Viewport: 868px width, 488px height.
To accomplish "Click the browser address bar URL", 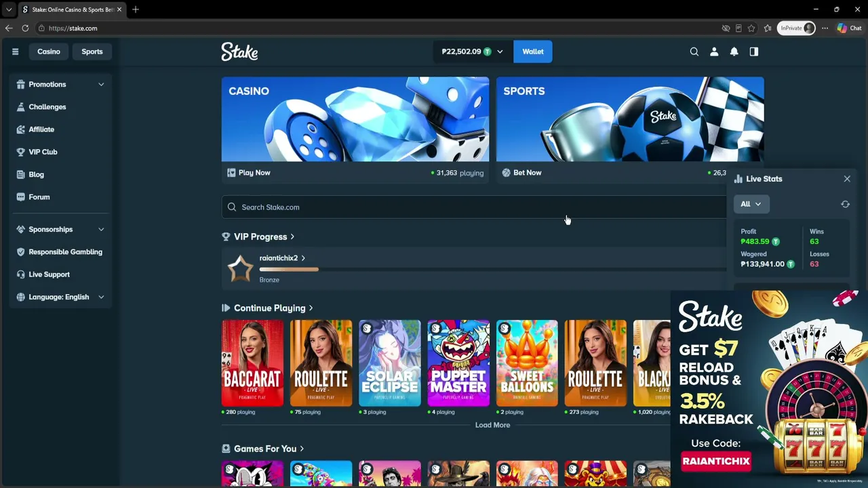I will pyautogui.click(x=73, y=28).
